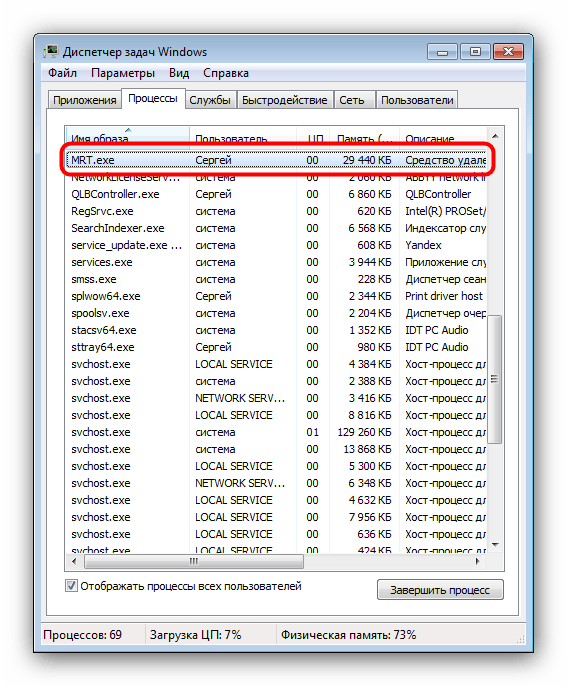Open the Файл menu

(x=62, y=73)
